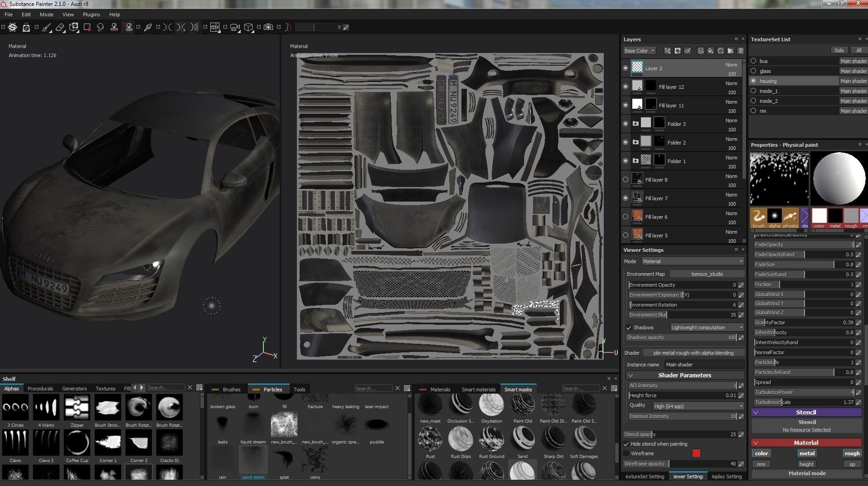This screenshot has width=868, height=486.
Task: Adjust the FadeSize slider
Action: tap(804, 265)
